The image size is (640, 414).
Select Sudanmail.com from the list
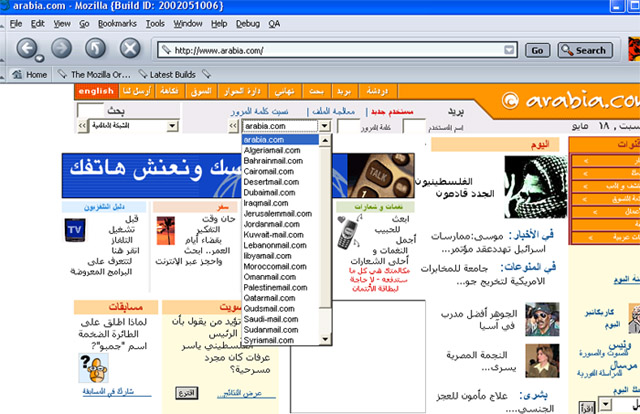(280, 330)
